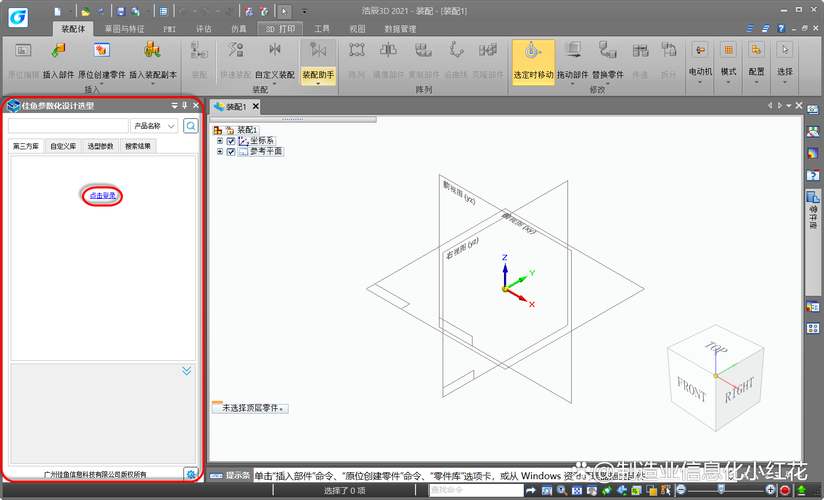Screen dimensions: 824x500
Task: Toggle the 参考平面 checkbox in tree
Action: (231, 151)
